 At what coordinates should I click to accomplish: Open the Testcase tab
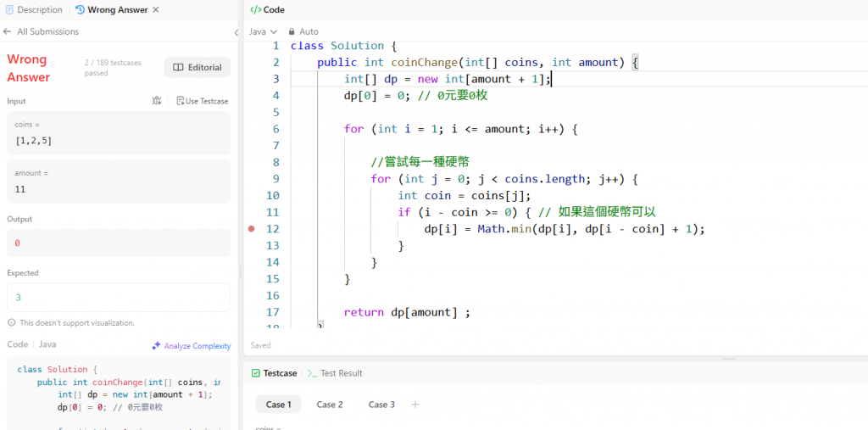[x=274, y=373]
